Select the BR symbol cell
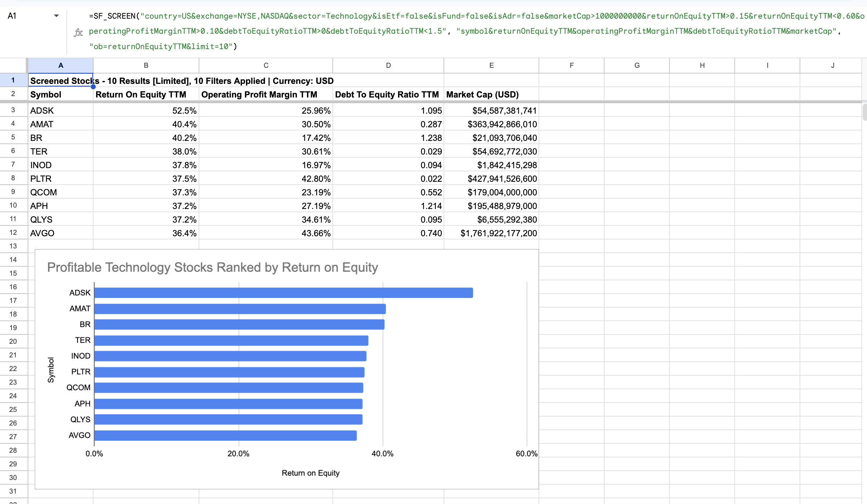The image size is (867, 504). pyautogui.click(x=61, y=138)
